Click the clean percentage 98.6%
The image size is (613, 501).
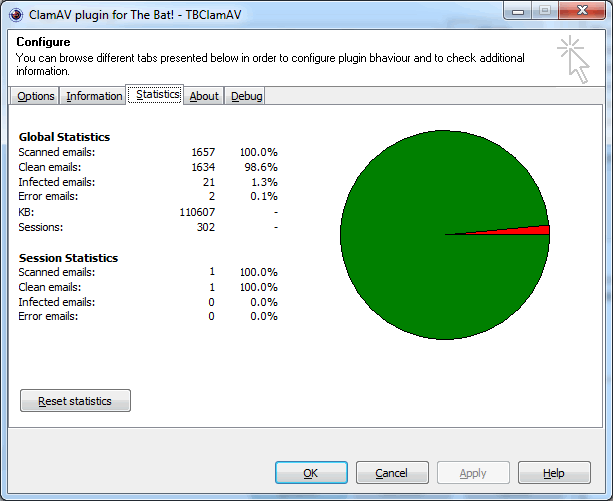[x=261, y=167]
